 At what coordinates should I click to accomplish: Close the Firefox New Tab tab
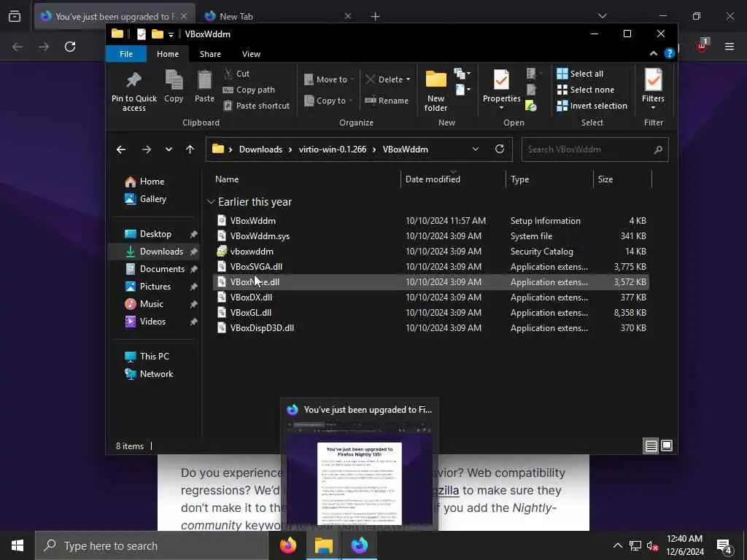tap(348, 16)
